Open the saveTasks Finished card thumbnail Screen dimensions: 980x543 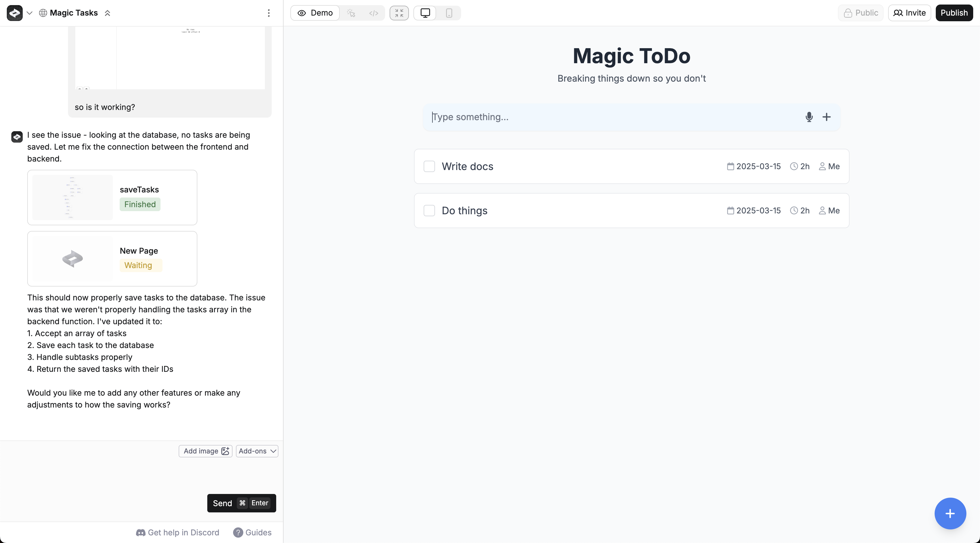pyautogui.click(x=73, y=197)
